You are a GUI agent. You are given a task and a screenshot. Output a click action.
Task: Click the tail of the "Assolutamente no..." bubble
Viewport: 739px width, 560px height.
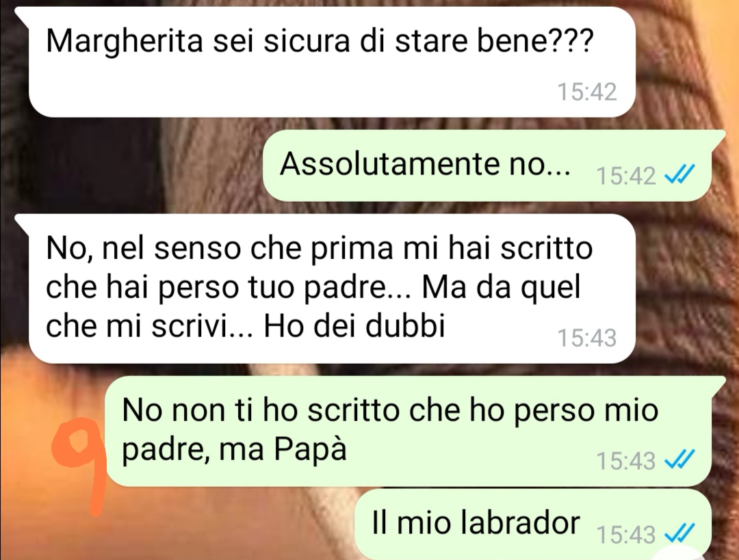pyautogui.click(x=717, y=137)
